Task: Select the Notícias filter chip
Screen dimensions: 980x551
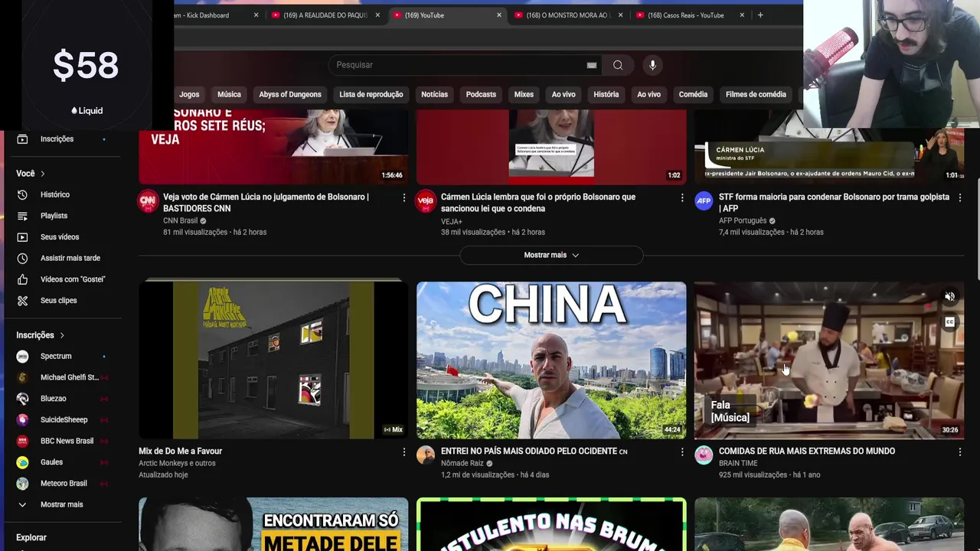Action: [x=434, y=94]
